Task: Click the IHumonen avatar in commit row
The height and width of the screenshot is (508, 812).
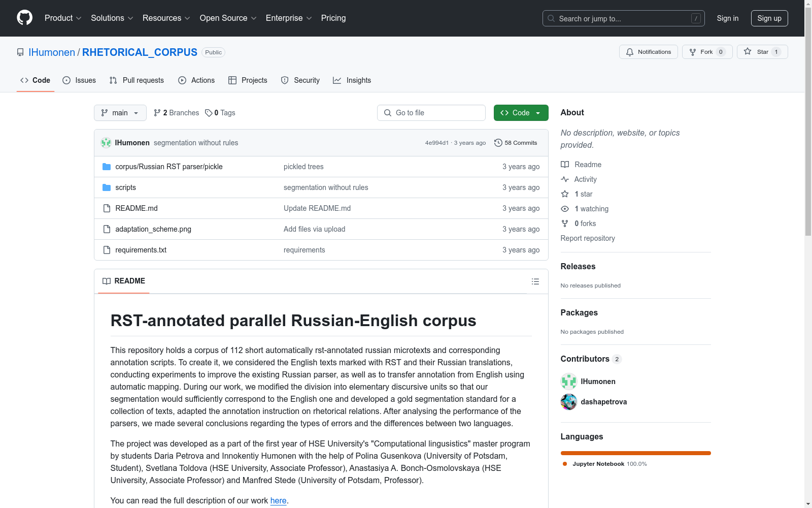Action: coord(106,143)
